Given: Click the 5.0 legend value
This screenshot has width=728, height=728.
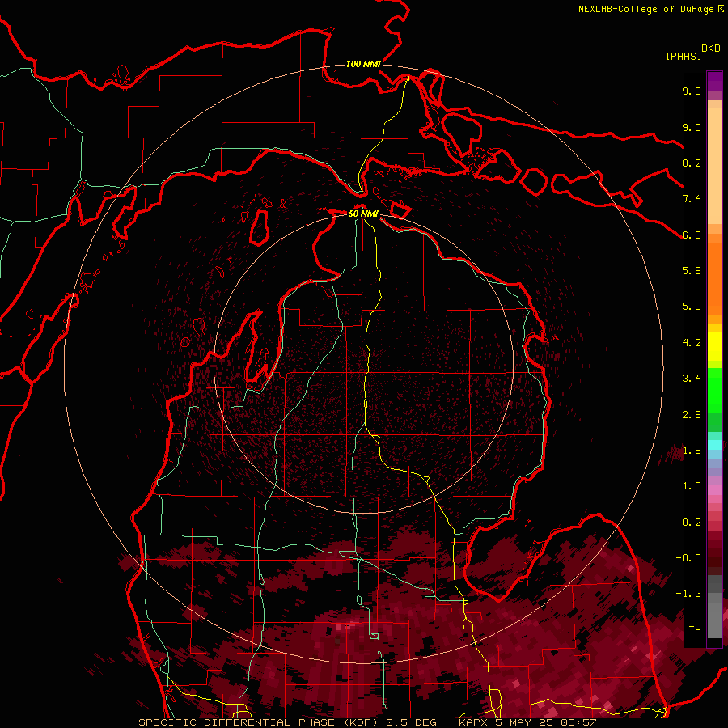Looking at the screenshot, I should click(692, 307).
